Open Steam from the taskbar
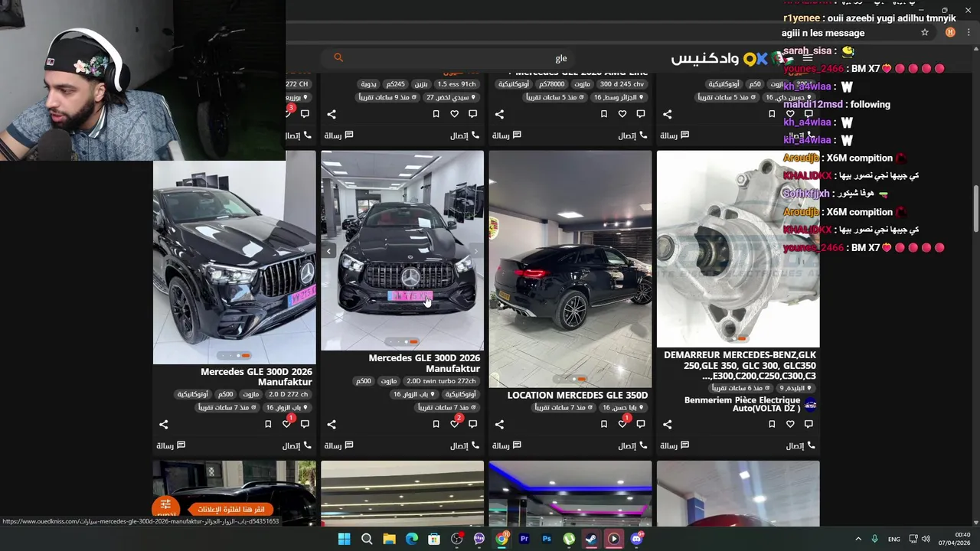 click(x=591, y=539)
